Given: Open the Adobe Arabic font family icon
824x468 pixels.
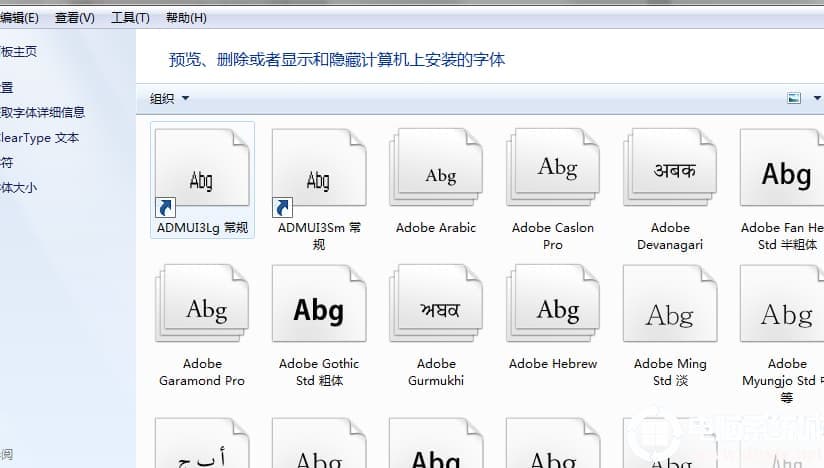Looking at the screenshot, I should tap(436, 168).
